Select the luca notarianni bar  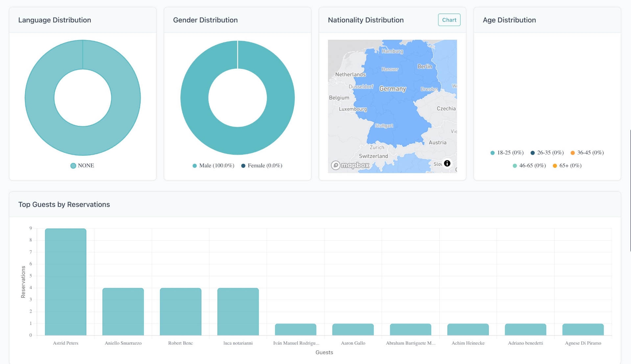tap(238, 312)
